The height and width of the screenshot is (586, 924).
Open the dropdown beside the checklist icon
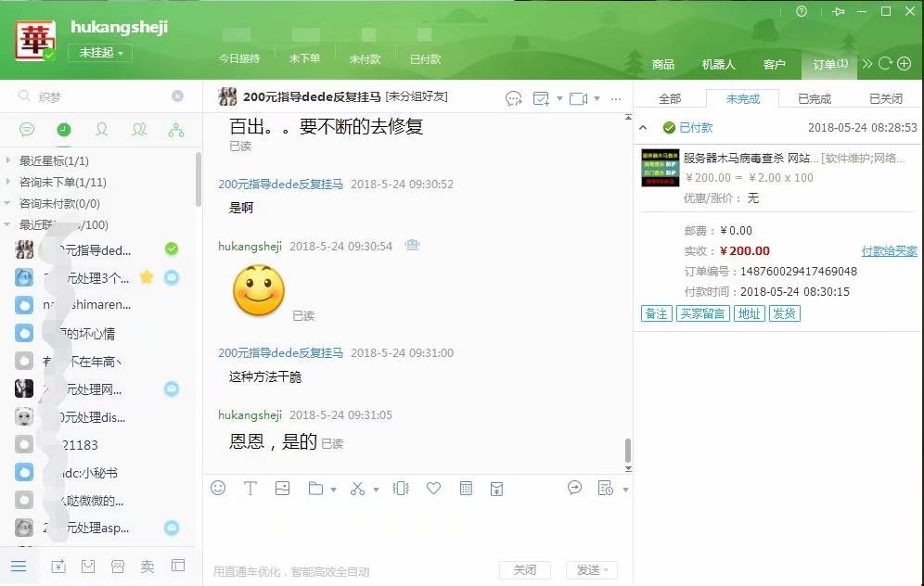(x=559, y=98)
